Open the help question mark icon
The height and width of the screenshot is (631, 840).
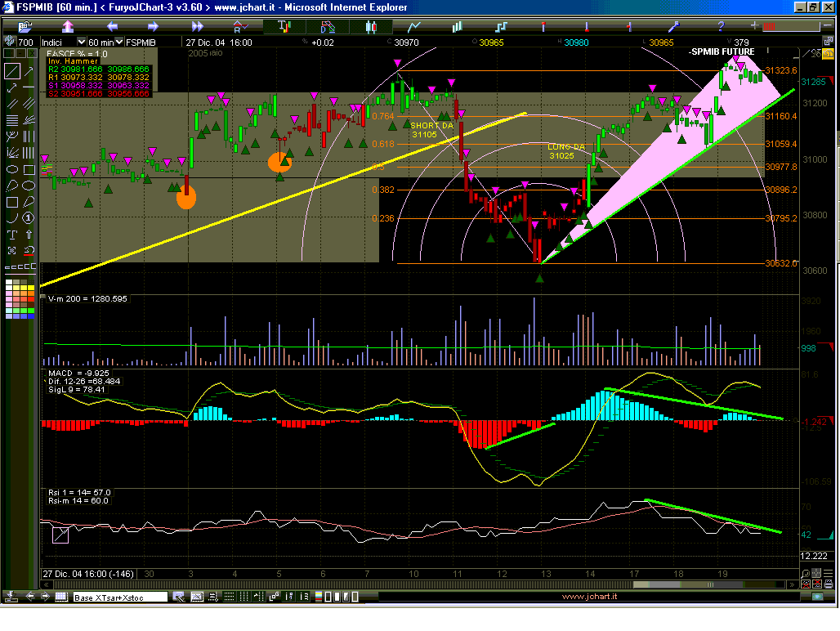[720, 27]
